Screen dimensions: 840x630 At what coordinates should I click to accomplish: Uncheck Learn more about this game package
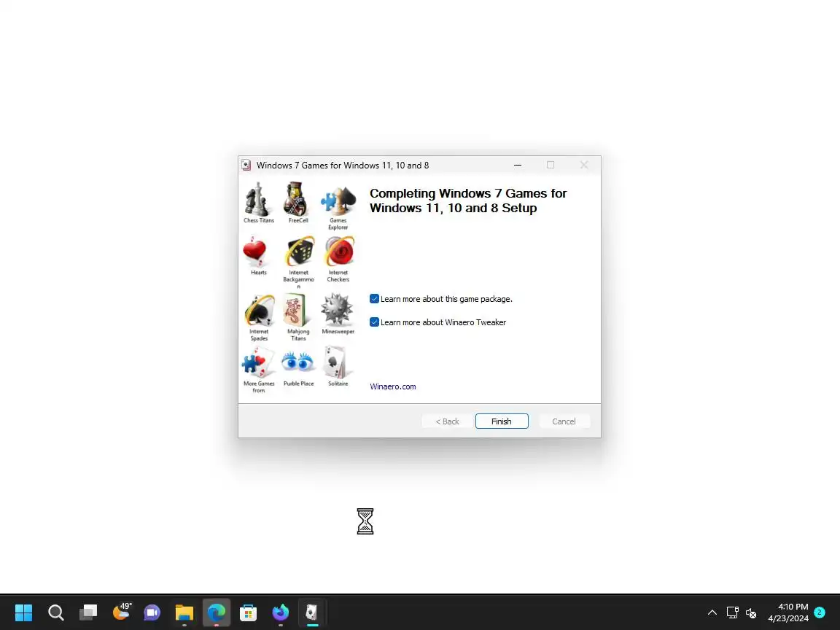pyautogui.click(x=375, y=299)
